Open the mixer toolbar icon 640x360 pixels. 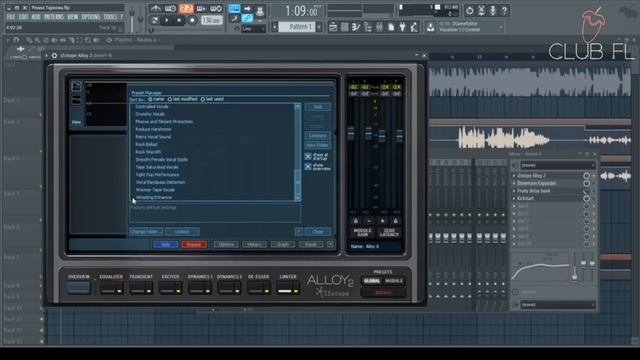(379, 27)
